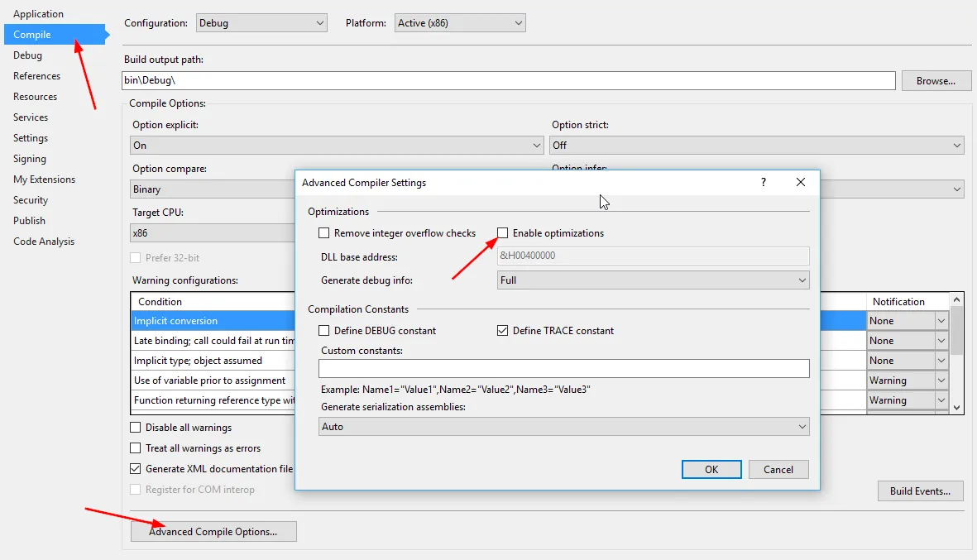Go to the References tab
The width and height of the screenshot is (977, 560).
36,76
